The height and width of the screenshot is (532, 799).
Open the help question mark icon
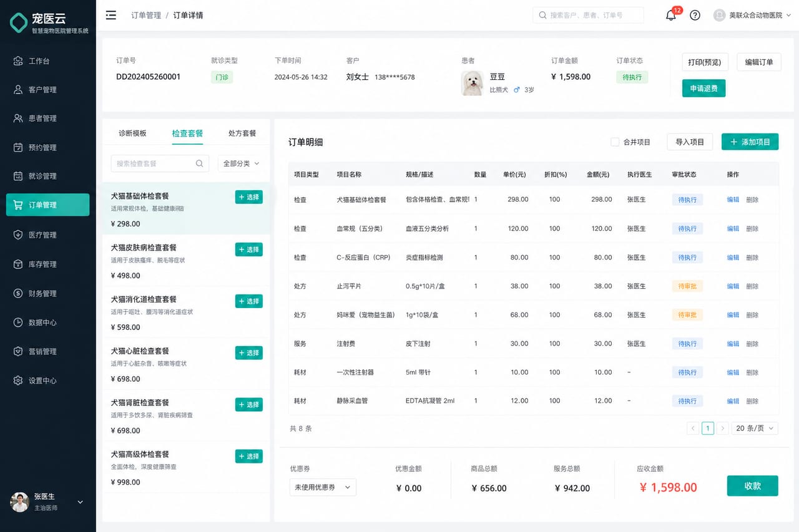coord(695,15)
